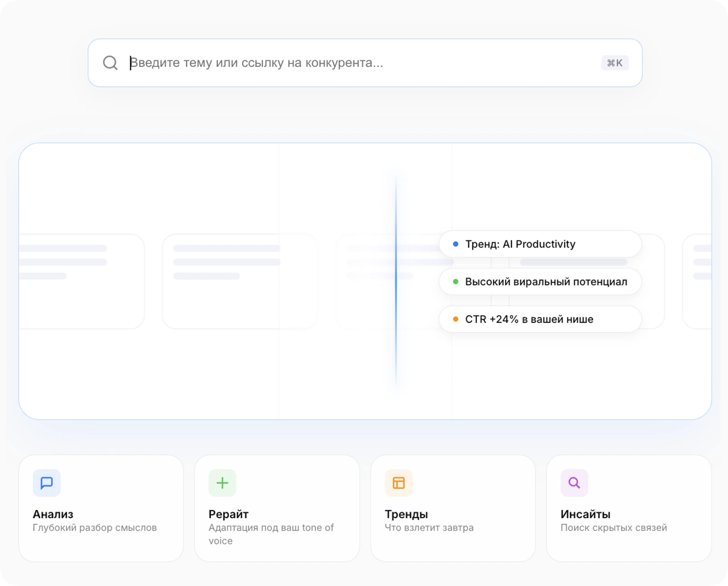Viewport: 728px width, 586px height.
Task: Open the 'Инсайты' heading
Action: (586, 514)
